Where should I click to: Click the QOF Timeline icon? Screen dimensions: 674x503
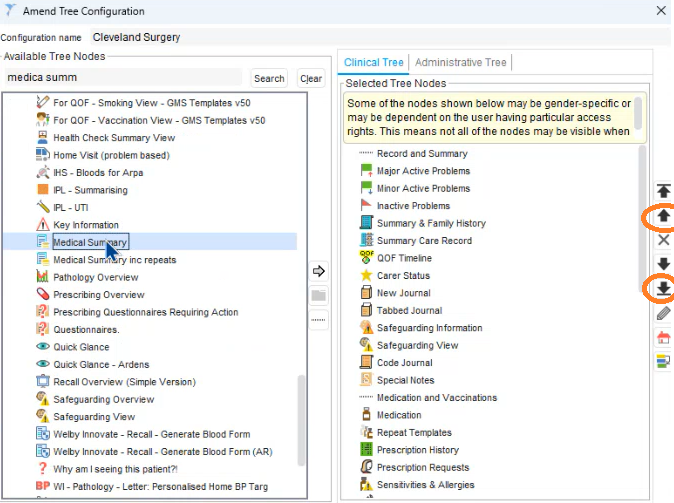(x=366, y=258)
